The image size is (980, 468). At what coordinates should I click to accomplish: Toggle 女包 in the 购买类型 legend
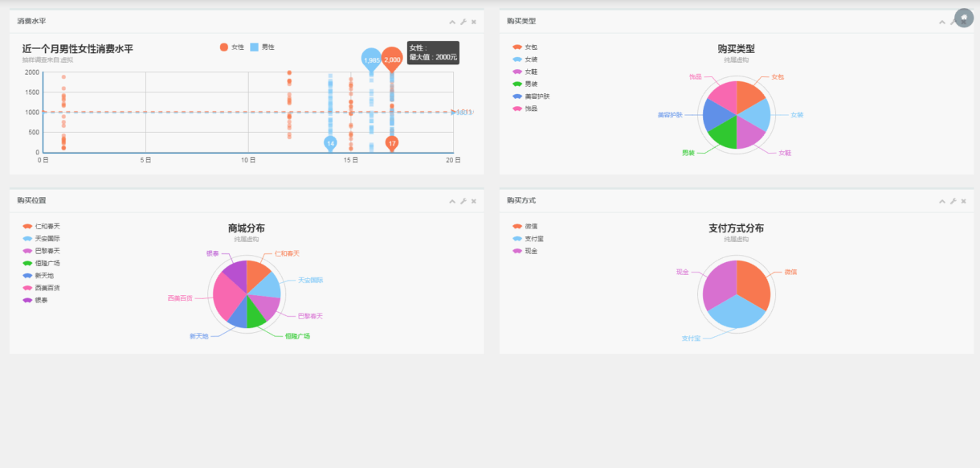click(525, 47)
